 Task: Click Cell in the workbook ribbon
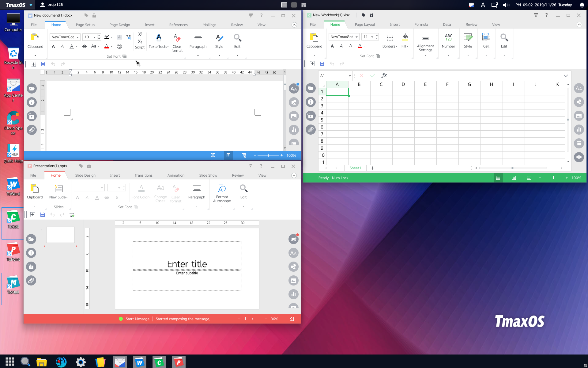pyautogui.click(x=486, y=41)
